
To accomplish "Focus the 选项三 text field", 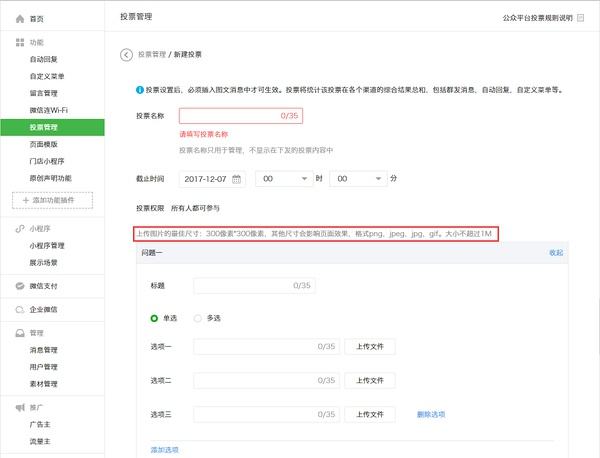I will pos(267,414).
